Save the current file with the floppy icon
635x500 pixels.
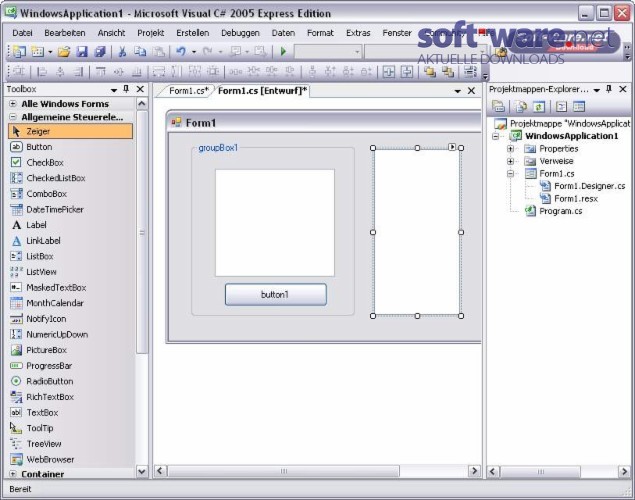pyautogui.click(x=82, y=52)
